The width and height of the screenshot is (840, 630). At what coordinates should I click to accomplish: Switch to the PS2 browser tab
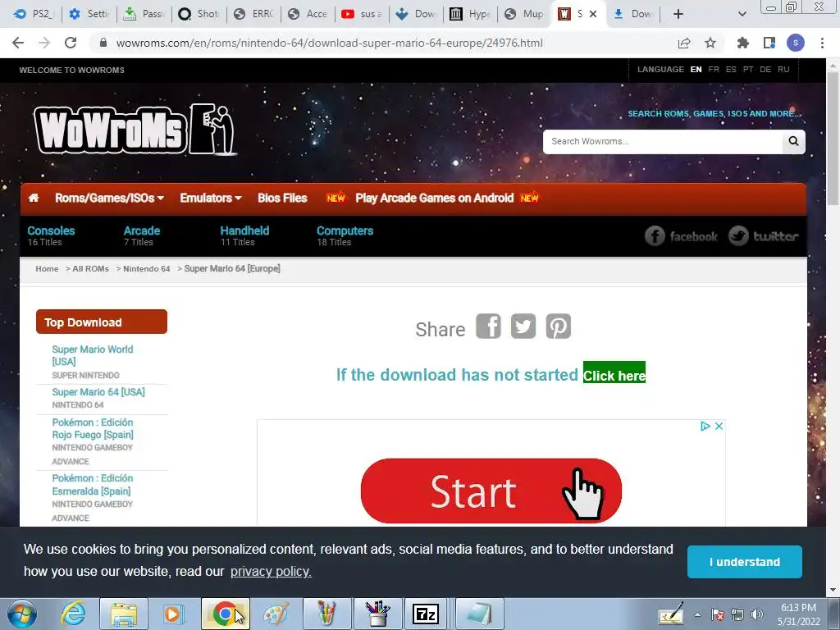pyautogui.click(x=33, y=14)
